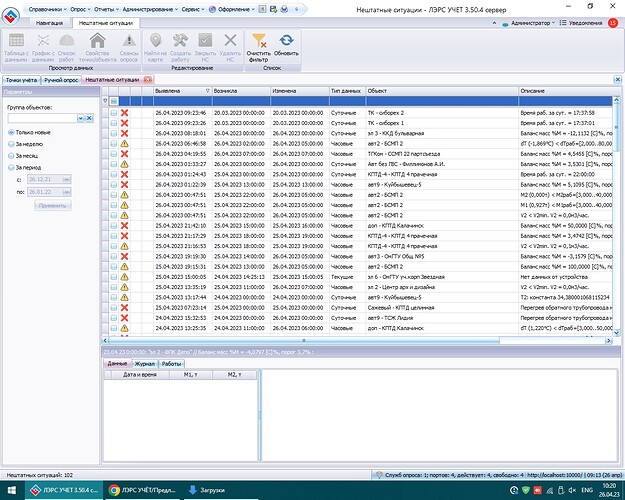Viewport: 625px width, 500px height.
Task: Click the quick-access print icon
Action: [x=284, y=9]
